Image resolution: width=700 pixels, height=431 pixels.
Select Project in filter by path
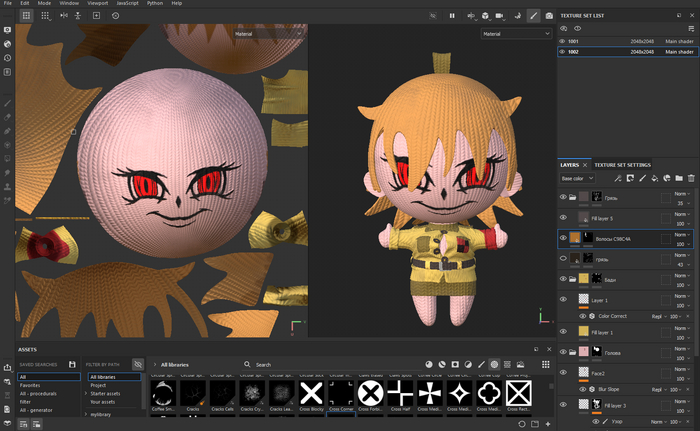click(98, 385)
